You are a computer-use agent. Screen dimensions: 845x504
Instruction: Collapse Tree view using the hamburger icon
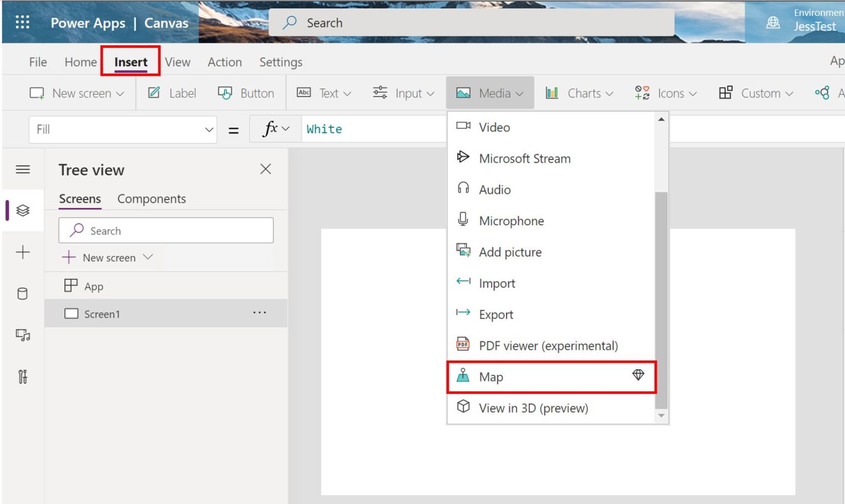23,169
